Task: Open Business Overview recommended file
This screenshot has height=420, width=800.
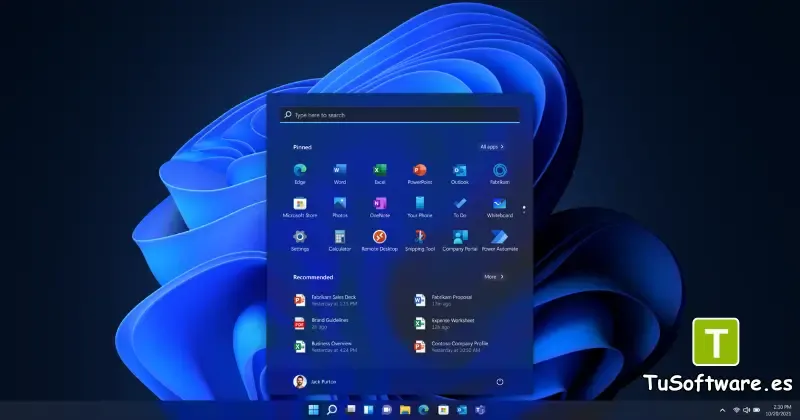Action: pos(326,347)
